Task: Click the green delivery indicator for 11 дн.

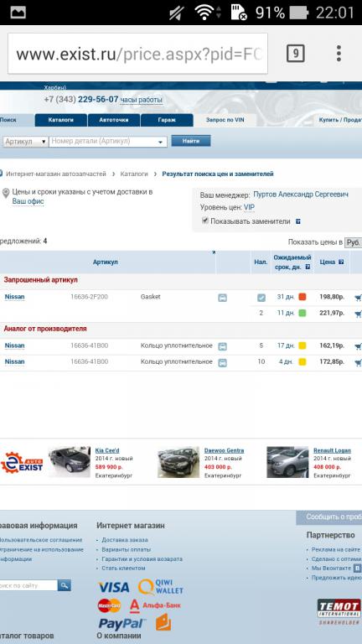Action: (x=303, y=313)
